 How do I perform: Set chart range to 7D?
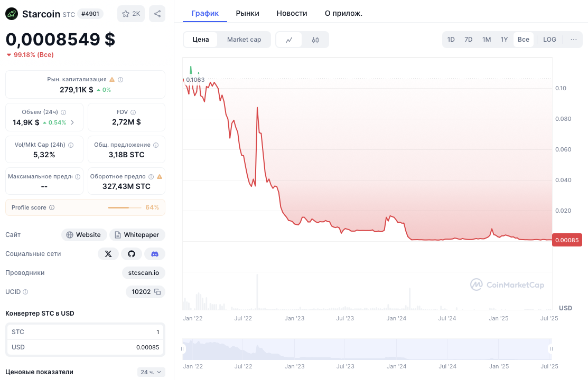point(469,40)
